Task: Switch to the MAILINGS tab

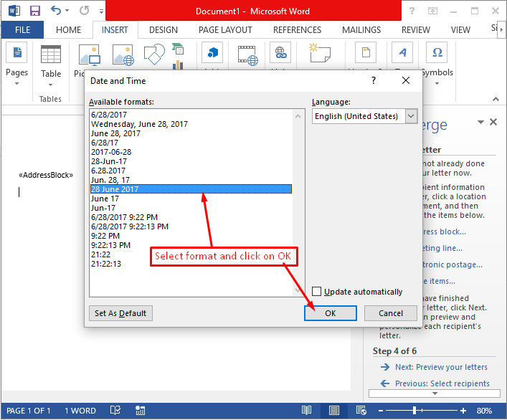Action: [361, 29]
